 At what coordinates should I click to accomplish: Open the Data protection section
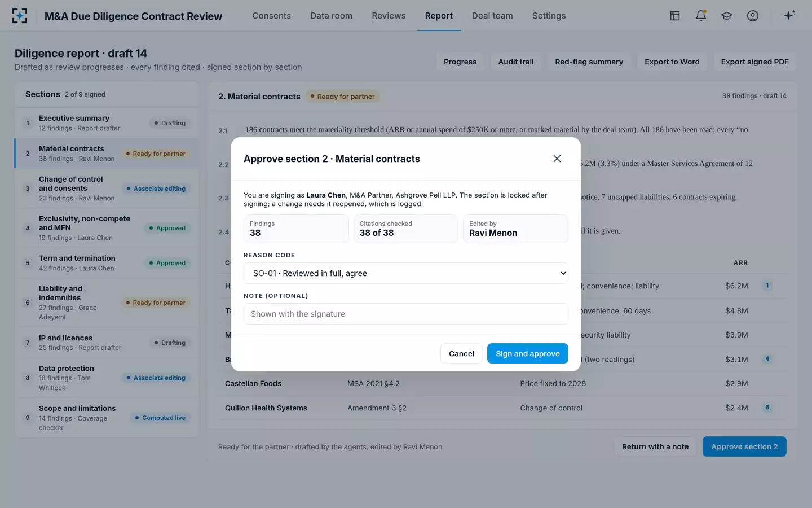pos(107,378)
